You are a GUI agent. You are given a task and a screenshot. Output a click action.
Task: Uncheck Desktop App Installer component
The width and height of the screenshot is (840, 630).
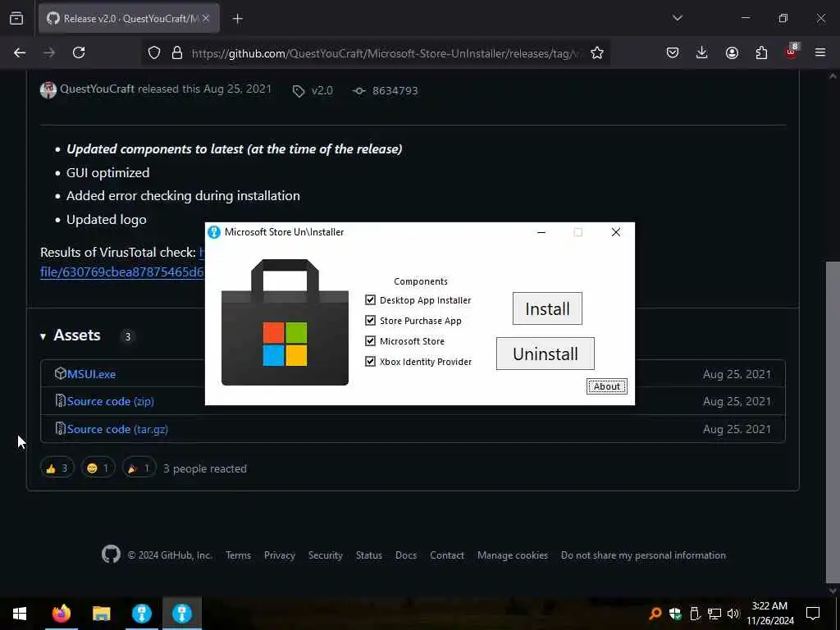(370, 300)
